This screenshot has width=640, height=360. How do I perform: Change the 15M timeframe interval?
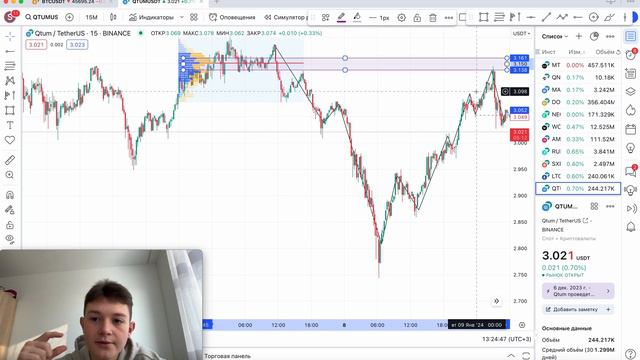[91, 17]
